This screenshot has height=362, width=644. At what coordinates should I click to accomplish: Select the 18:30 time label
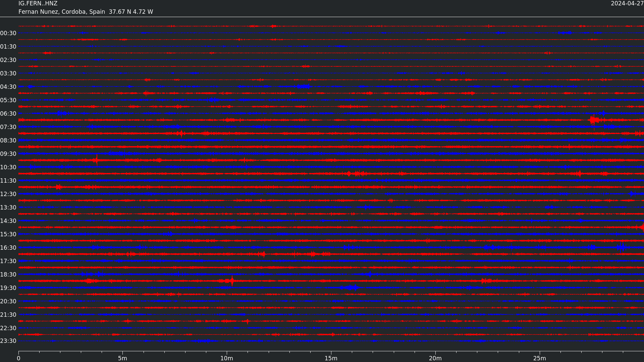tap(8, 275)
